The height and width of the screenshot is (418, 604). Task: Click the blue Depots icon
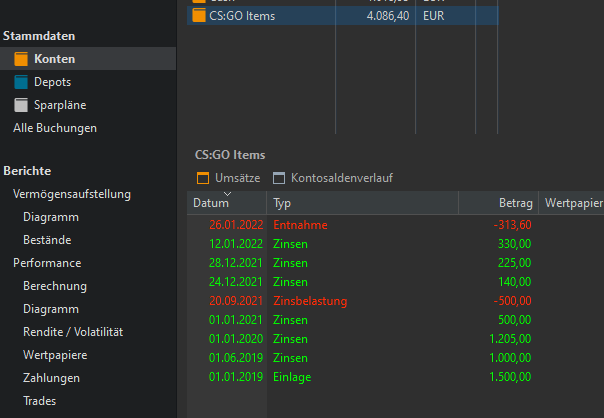(22, 82)
